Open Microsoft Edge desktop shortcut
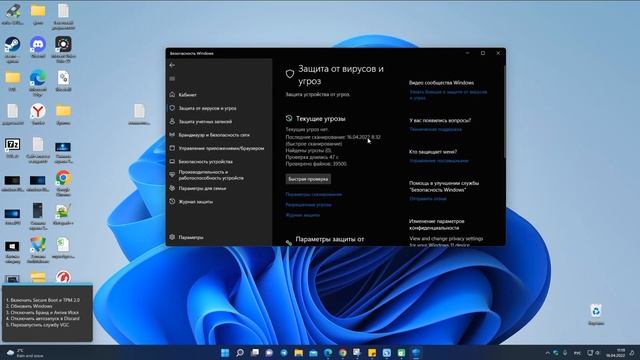640x360 pixels. tap(38, 83)
